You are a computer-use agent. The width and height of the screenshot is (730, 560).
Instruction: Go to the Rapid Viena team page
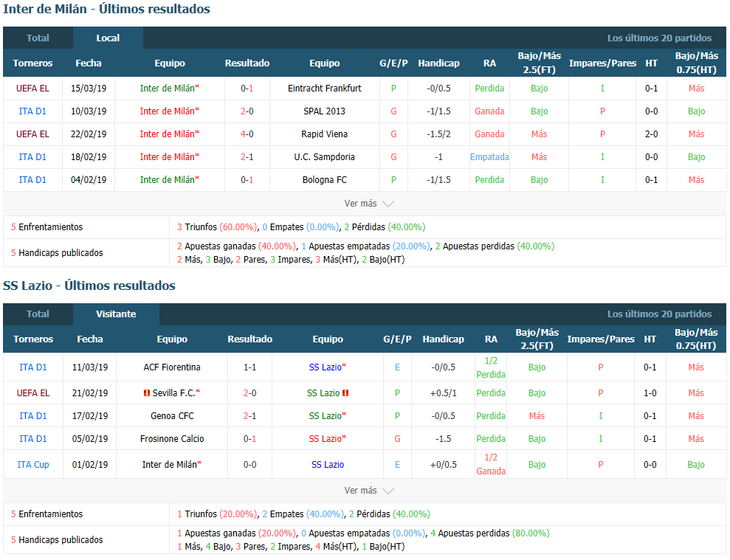pyautogui.click(x=325, y=134)
